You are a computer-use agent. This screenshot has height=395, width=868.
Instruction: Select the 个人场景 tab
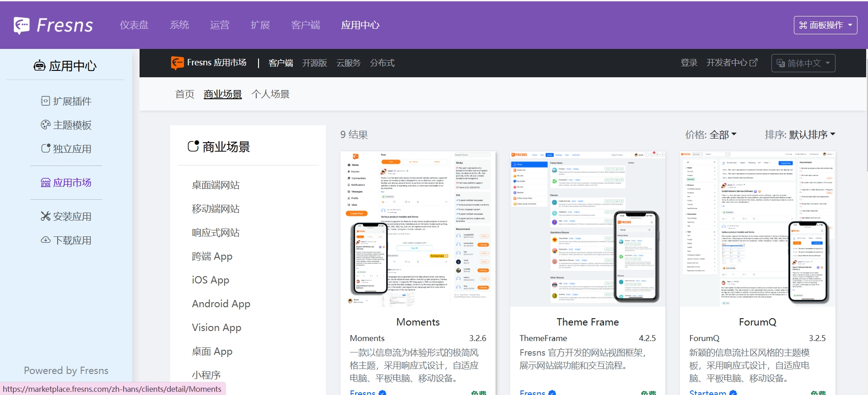click(x=270, y=94)
